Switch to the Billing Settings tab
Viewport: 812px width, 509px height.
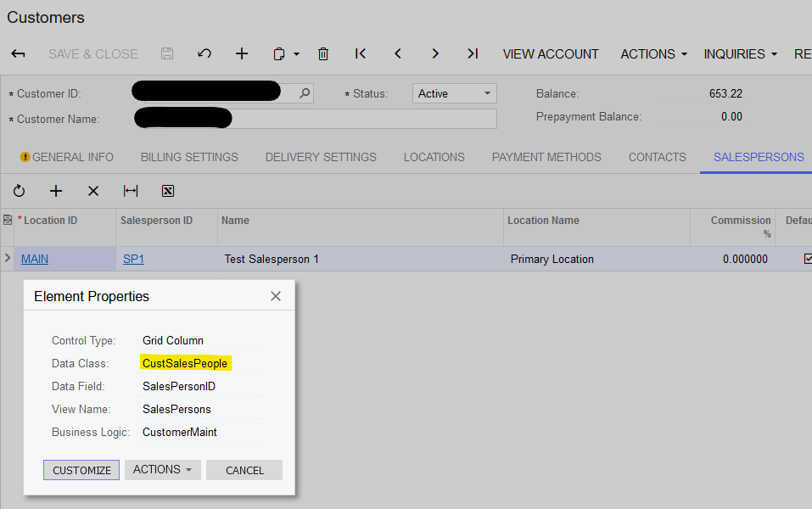pyautogui.click(x=189, y=157)
